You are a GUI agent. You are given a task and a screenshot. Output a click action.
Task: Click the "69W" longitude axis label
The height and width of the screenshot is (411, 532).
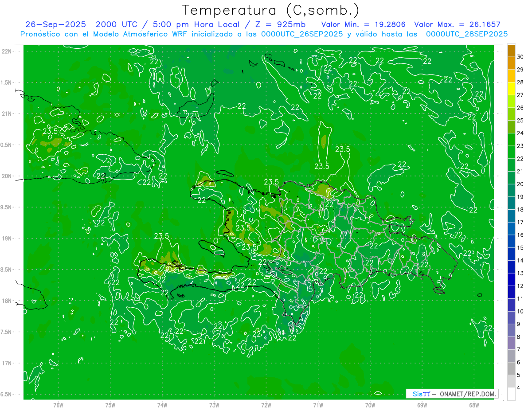click(x=422, y=405)
